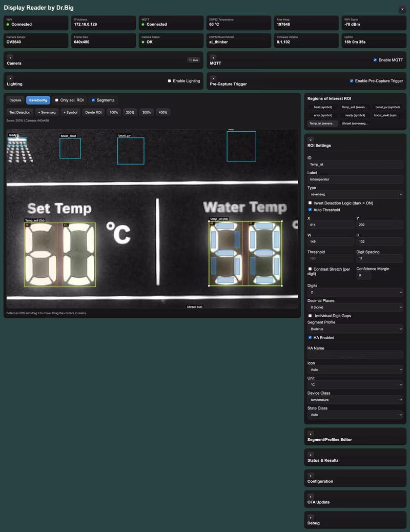Select the Temp_ist ROI chip
This screenshot has height=532, width=410.
pyautogui.click(x=323, y=124)
